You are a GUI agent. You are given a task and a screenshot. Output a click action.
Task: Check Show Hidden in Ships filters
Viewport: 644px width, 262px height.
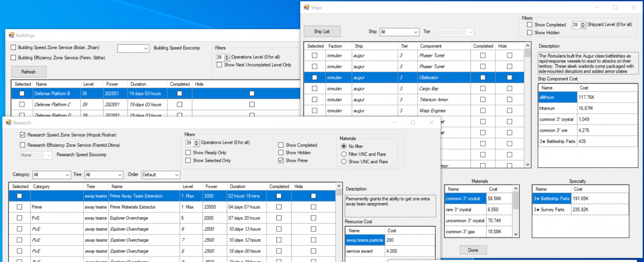[530, 33]
